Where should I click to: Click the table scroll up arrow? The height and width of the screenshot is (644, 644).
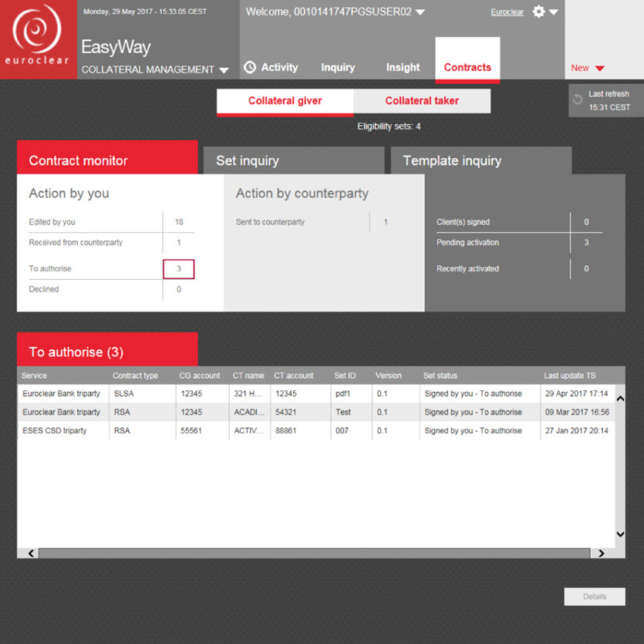pyautogui.click(x=621, y=399)
